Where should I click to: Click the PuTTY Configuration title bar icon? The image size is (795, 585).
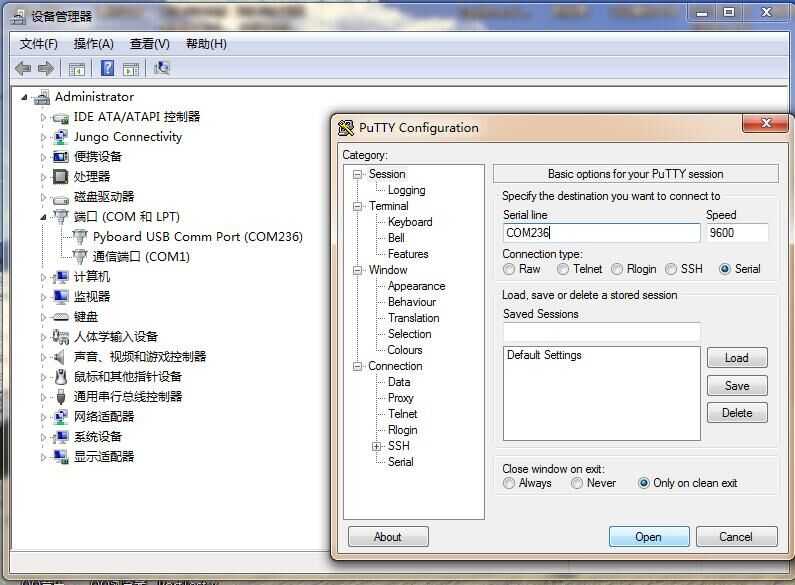pos(346,128)
